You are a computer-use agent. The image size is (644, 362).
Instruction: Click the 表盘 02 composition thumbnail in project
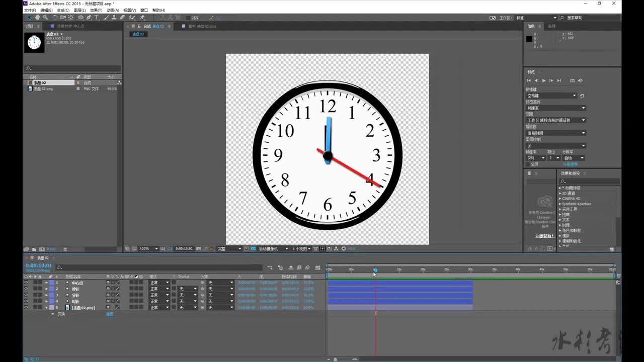click(x=34, y=43)
